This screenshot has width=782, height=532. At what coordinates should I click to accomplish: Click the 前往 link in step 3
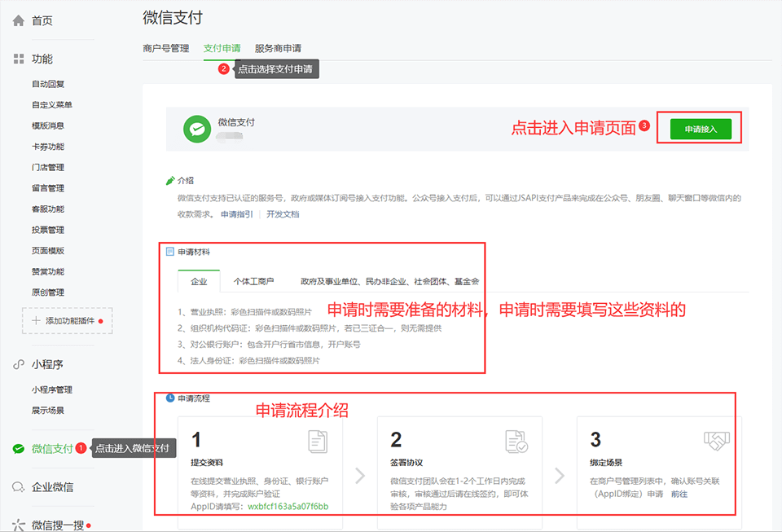click(679, 494)
